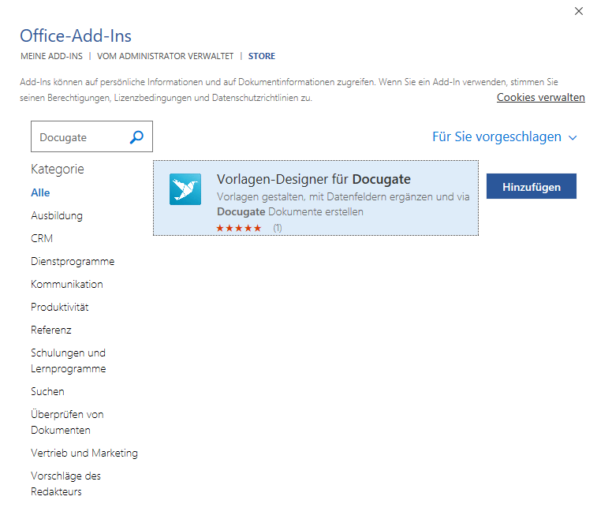597x515 pixels.
Task: Click the chevron next to Für Sie vorgeschlagen
Action: [x=573, y=138]
